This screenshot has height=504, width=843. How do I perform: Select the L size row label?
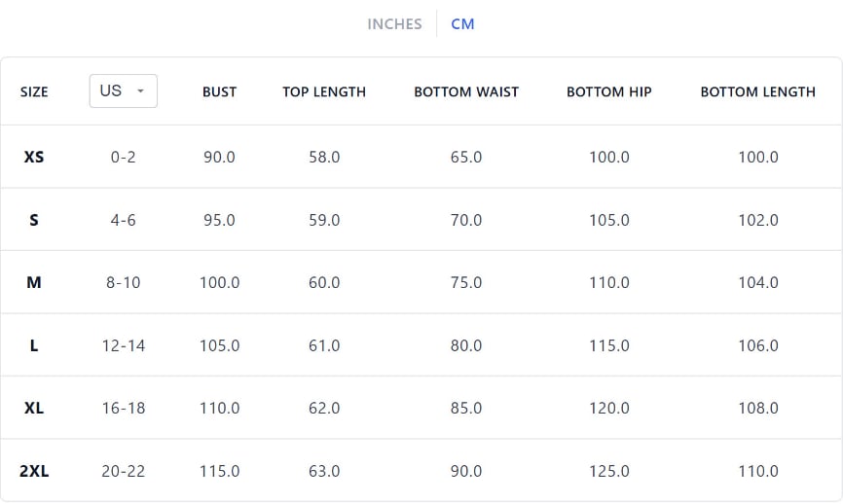[x=34, y=345]
